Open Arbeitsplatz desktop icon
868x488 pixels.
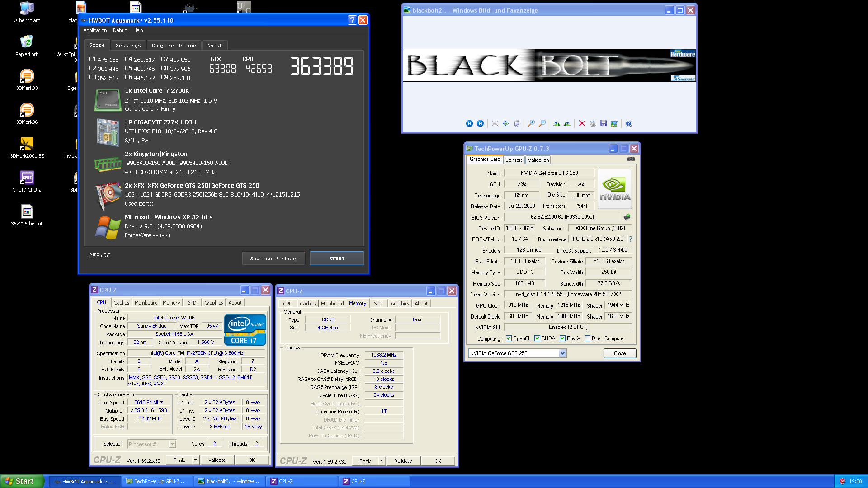[x=27, y=12]
